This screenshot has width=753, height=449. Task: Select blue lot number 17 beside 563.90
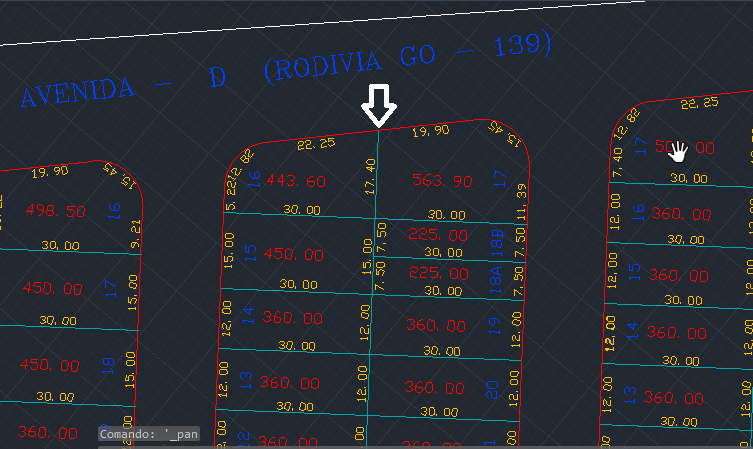[499, 180]
